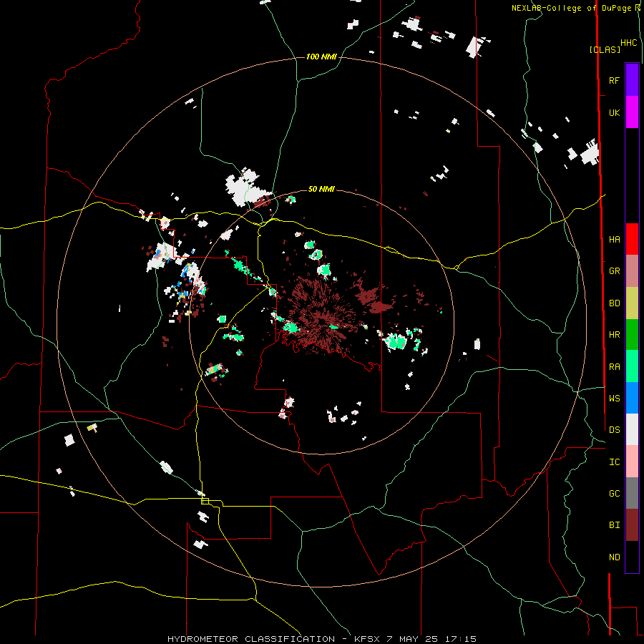Click the 'DS' legend label

[614, 430]
